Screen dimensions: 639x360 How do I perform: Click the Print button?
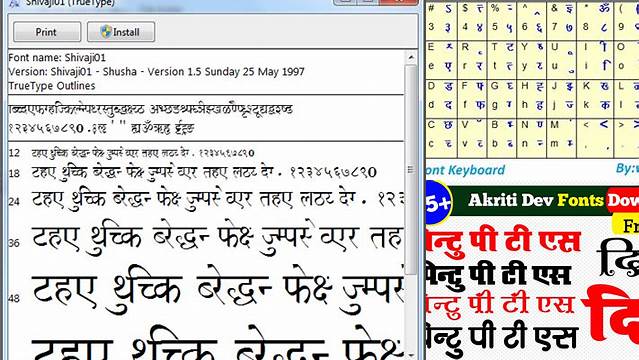tap(47, 32)
